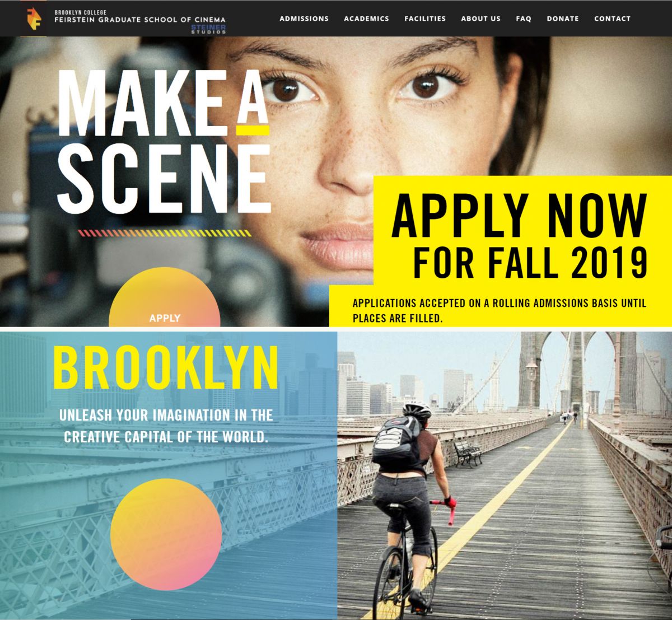Click the Steiner Studios logo
The width and height of the screenshot is (672, 620).
tap(208, 29)
